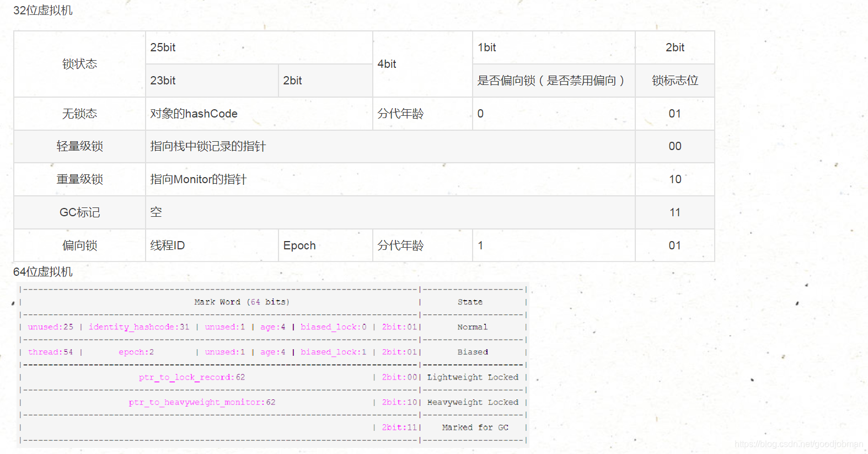Click the "空" cell in GC标记 row
This screenshot has height=454, width=868.
pyautogui.click(x=390, y=212)
